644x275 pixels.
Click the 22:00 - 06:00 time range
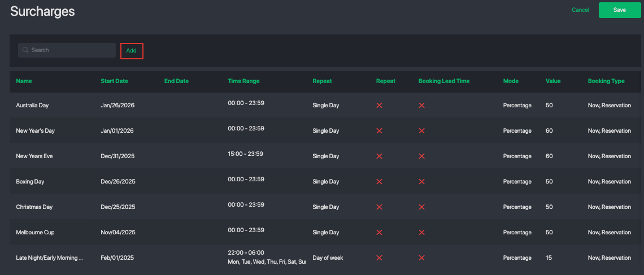click(x=246, y=253)
